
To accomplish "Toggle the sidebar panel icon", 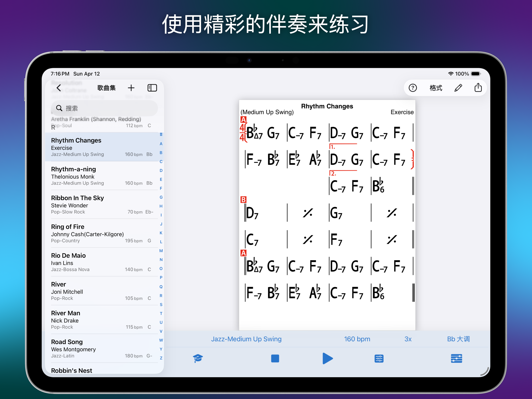I will pyautogui.click(x=152, y=88).
